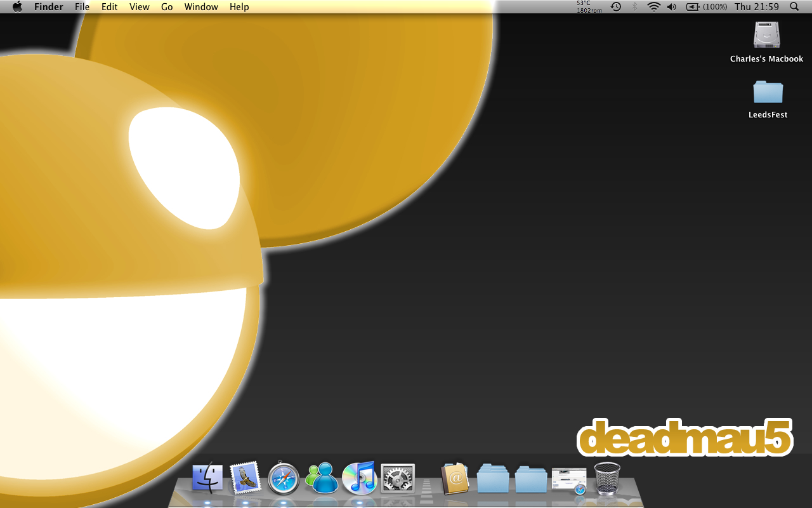Open iTunes from the Dock
Viewport: 812px width, 508px height.
coord(360,478)
